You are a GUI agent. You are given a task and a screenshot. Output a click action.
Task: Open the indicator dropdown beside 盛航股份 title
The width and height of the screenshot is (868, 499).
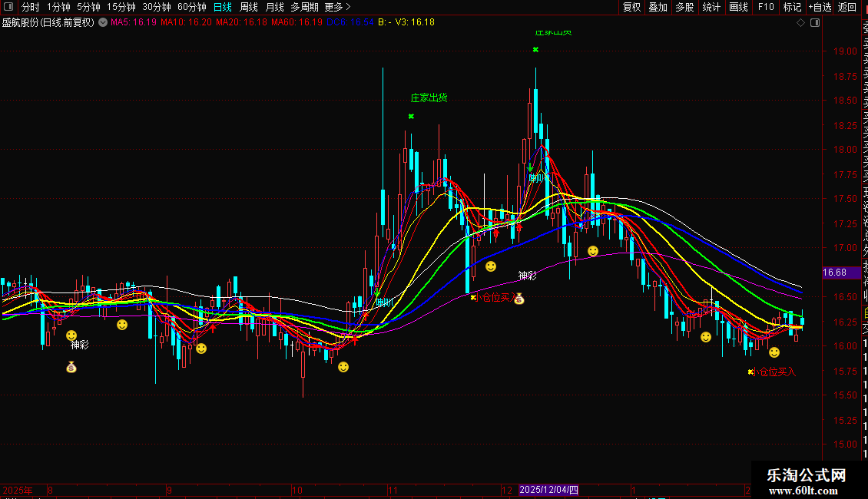point(103,22)
